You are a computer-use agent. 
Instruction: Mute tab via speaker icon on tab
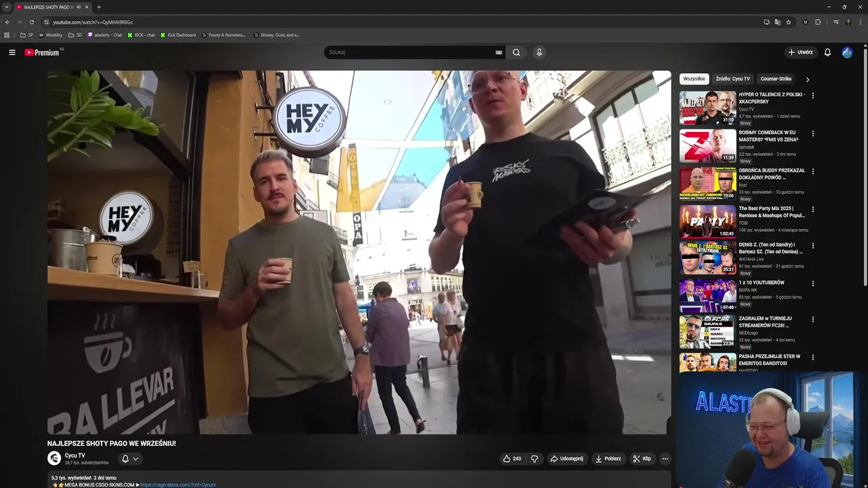click(79, 7)
